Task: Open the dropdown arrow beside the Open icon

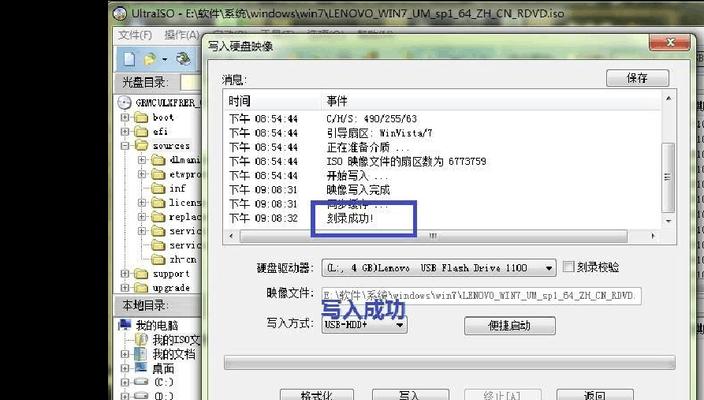Action: tap(165, 59)
